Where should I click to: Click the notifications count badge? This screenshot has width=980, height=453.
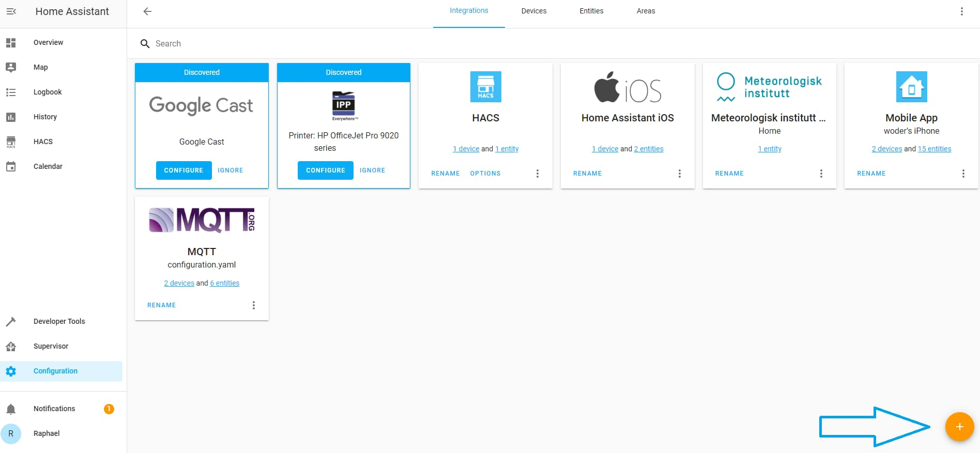coord(109,409)
